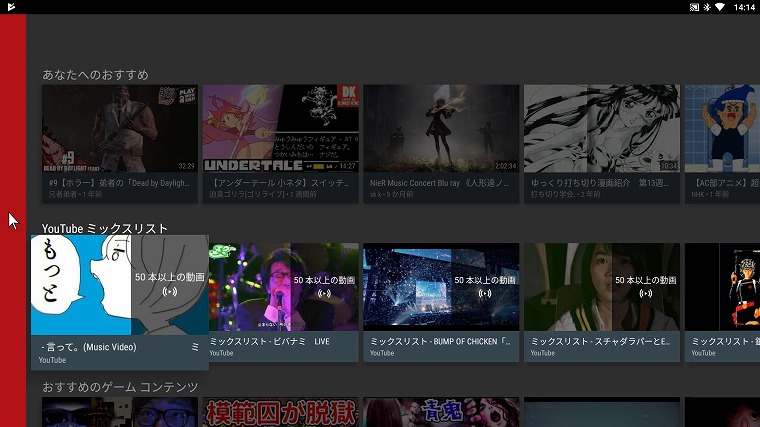Click the 2:02:34 duration badge on NieR concert
This screenshot has width=760, height=427.
[x=506, y=166]
